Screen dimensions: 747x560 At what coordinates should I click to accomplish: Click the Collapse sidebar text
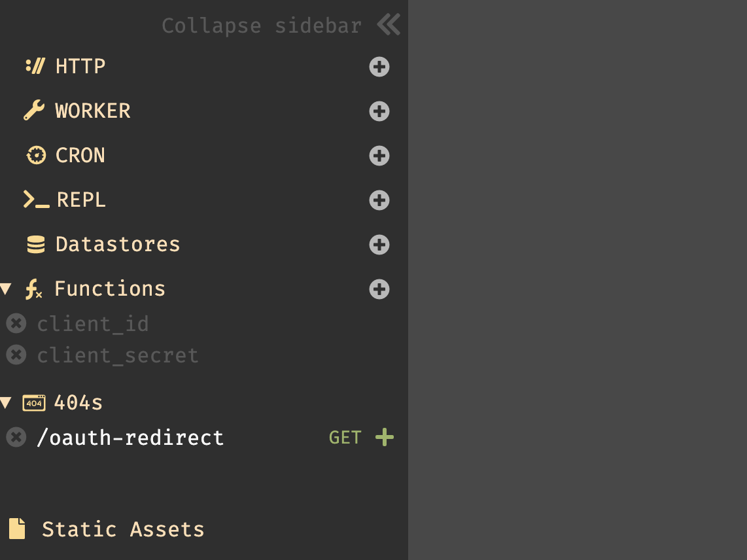[x=262, y=26]
